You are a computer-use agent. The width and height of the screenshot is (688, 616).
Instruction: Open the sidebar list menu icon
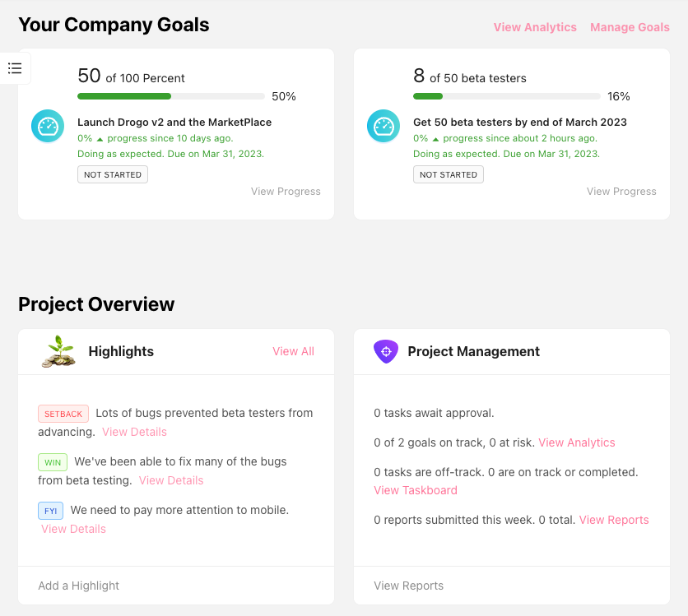click(15, 68)
